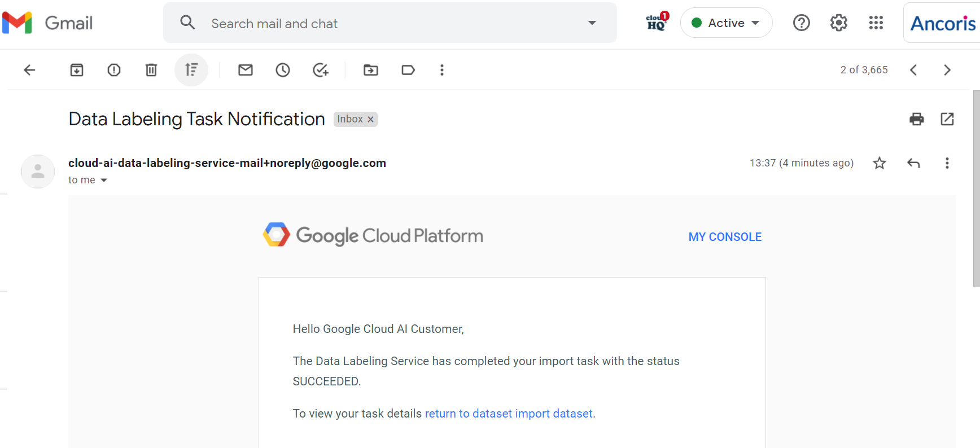The height and width of the screenshot is (448, 980).
Task: Print this email
Action: pyautogui.click(x=917, y=119)
